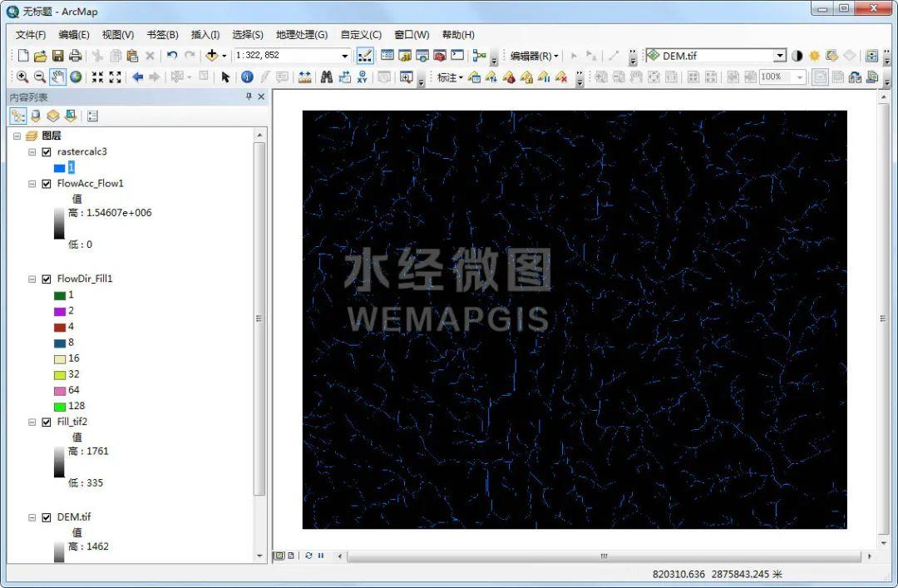Open the 编辑器(R) dropdown menu
This screenshot has width=898, height=588.
[x=534, y=56]
